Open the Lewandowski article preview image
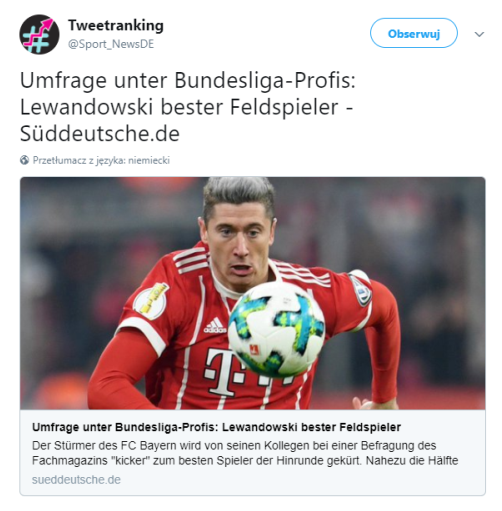The height and width of the screenshot is (511, 502). click(x=252, y=293)
